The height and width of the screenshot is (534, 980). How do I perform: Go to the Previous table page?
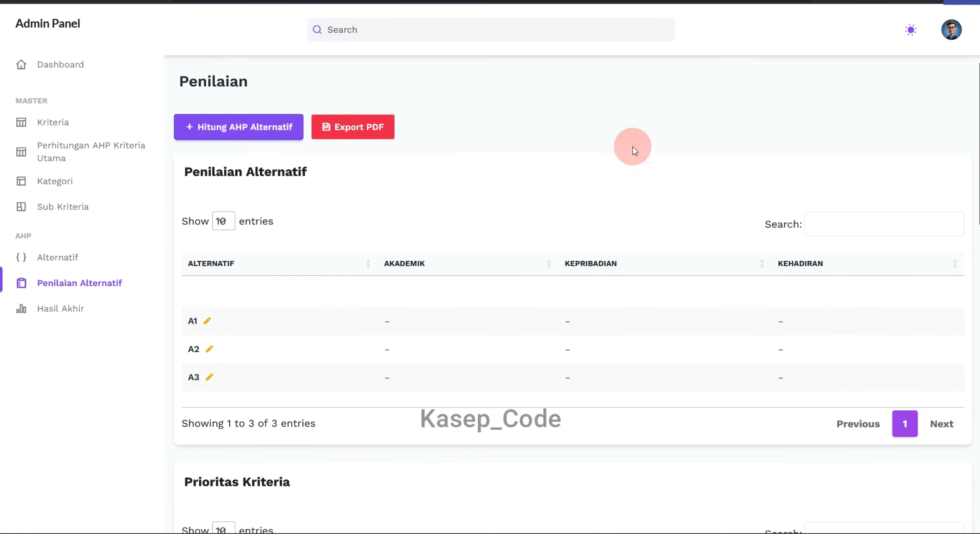(858, 424)
